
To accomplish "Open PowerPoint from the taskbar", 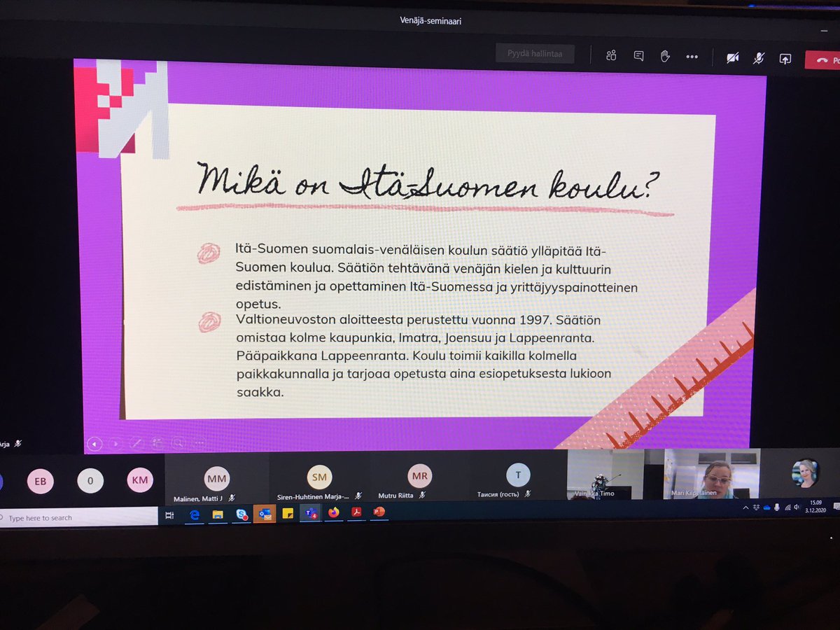I will 379,512.
